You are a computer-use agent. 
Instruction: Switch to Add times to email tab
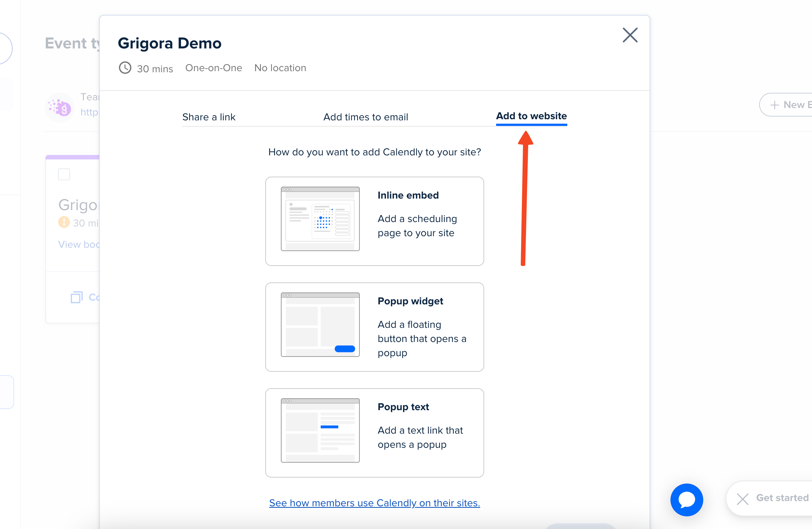click(365, 117)
